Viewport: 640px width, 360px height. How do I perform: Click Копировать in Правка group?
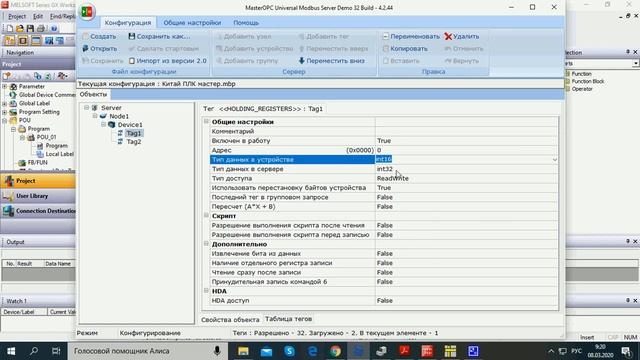(405, 49)
